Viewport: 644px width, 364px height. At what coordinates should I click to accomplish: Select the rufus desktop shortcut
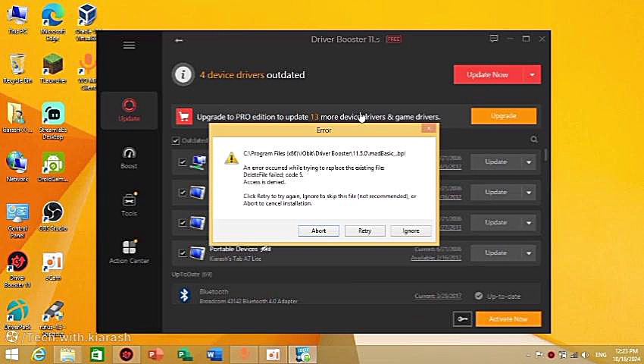click(x=53, y=318)
